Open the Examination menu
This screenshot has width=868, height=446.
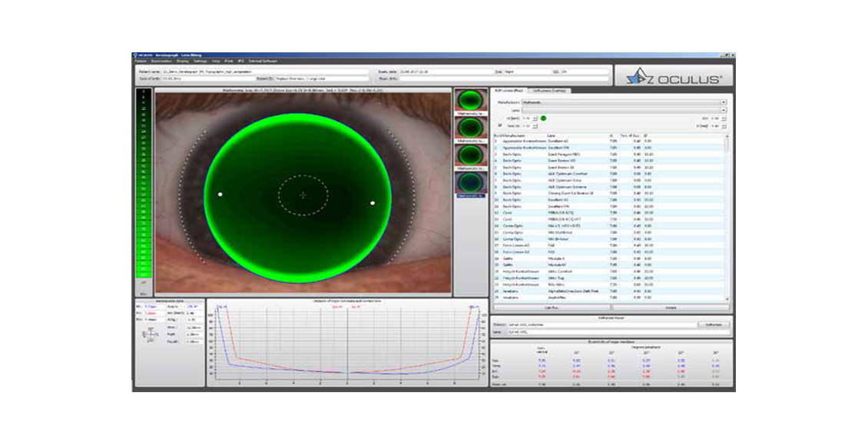[x=161, y=61]
